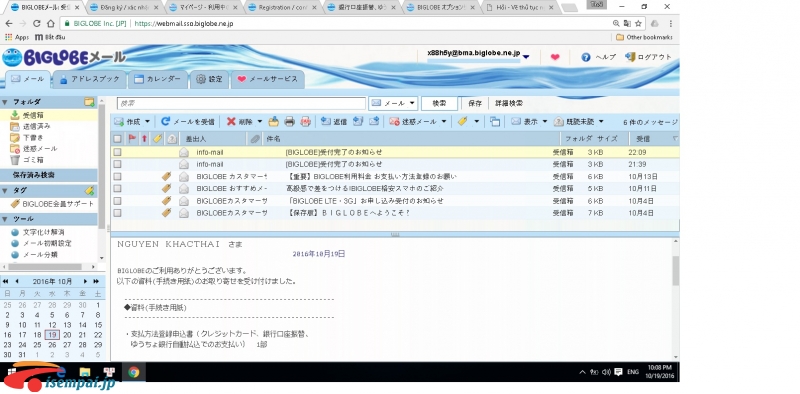Click the heart icon near account address
The width and height of the screenshot is (800, 394).
pyautogui.click(x=555, y=57)
